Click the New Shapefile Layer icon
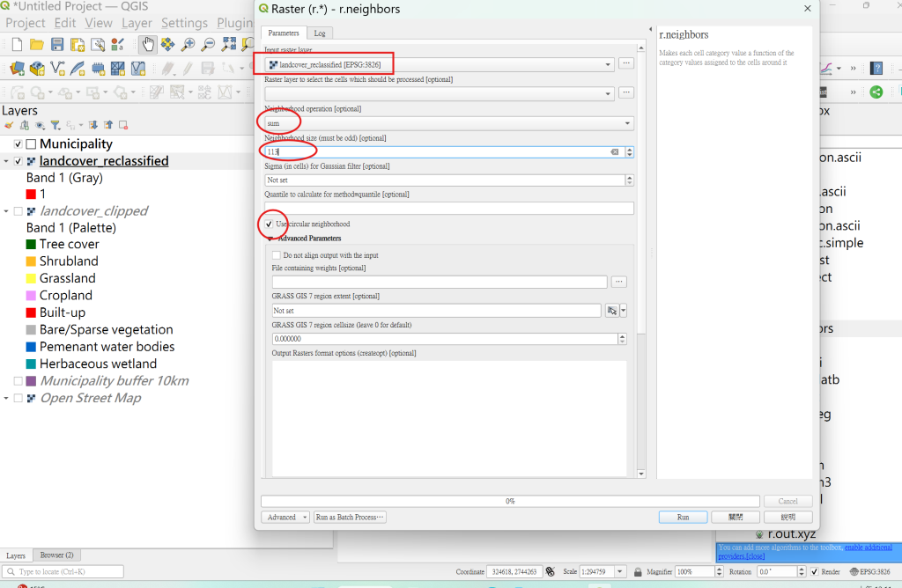This screenshot has height=588, width=902. 57,69
